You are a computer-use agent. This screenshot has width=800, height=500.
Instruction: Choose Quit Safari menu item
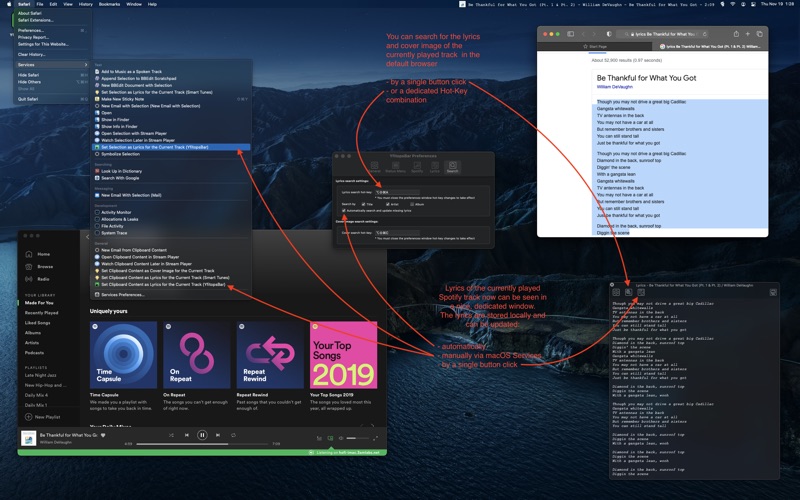pyautogui.click(x=51, y=99)
